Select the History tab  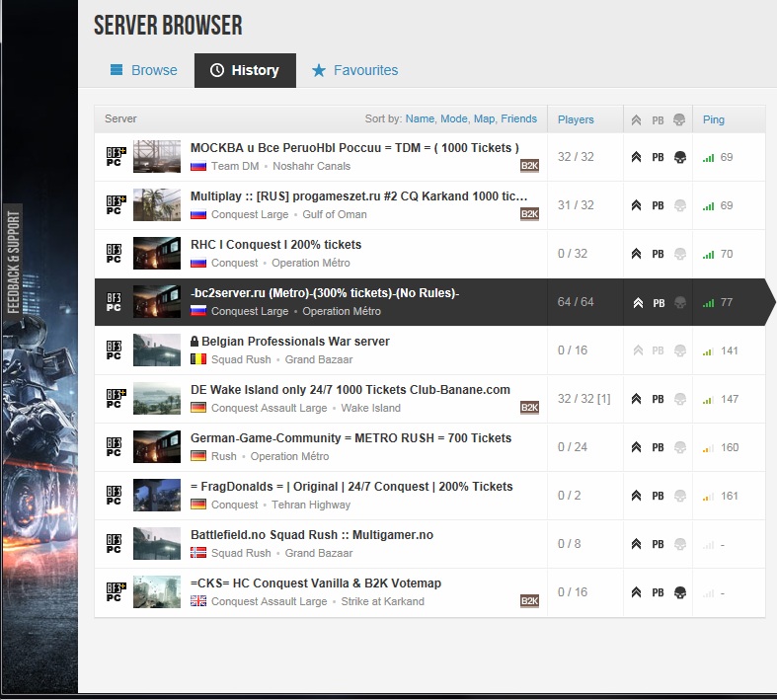tap(245, 70)
